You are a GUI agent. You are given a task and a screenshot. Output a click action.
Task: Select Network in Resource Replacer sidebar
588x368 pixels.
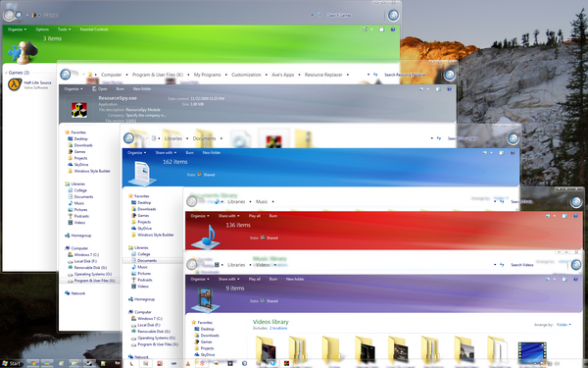coord(75,293)
